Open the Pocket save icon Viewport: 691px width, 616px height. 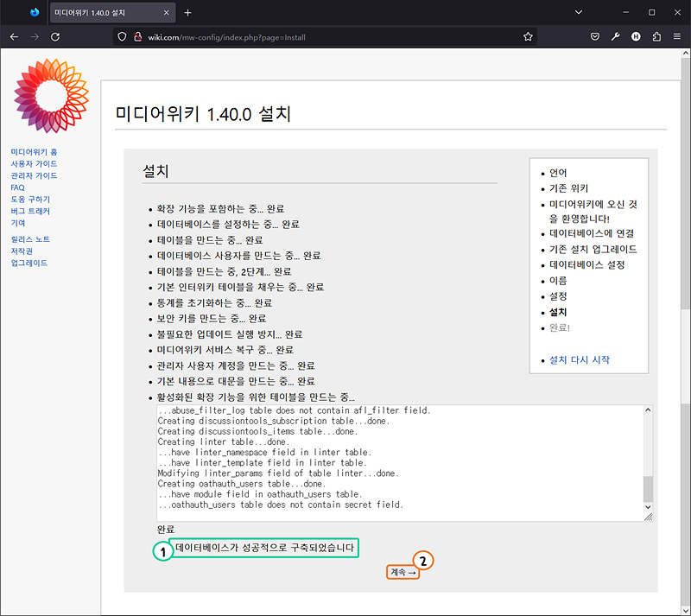595,37
